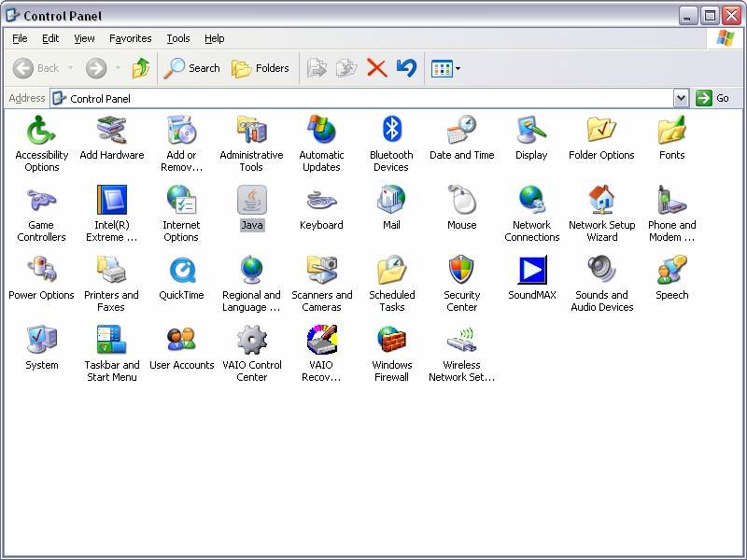The width and height of the screenshot is (747, 560).
Task: Click the red Delete toolbar icon
Action: (376, 68)
